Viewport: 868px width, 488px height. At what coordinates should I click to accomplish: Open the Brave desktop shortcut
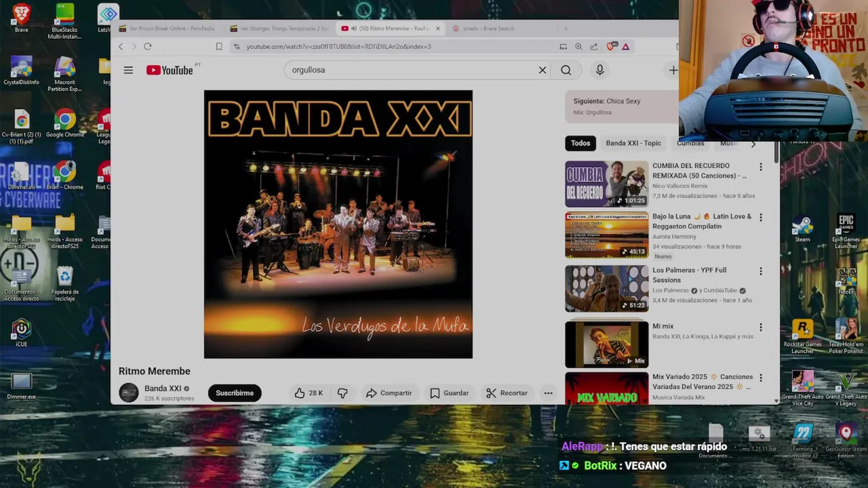tap(21, 18)
